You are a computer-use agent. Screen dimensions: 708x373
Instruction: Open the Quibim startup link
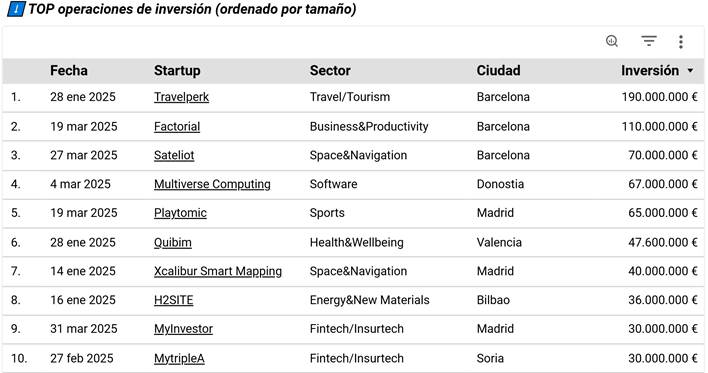pyautogui.click(x=172, y=242)
